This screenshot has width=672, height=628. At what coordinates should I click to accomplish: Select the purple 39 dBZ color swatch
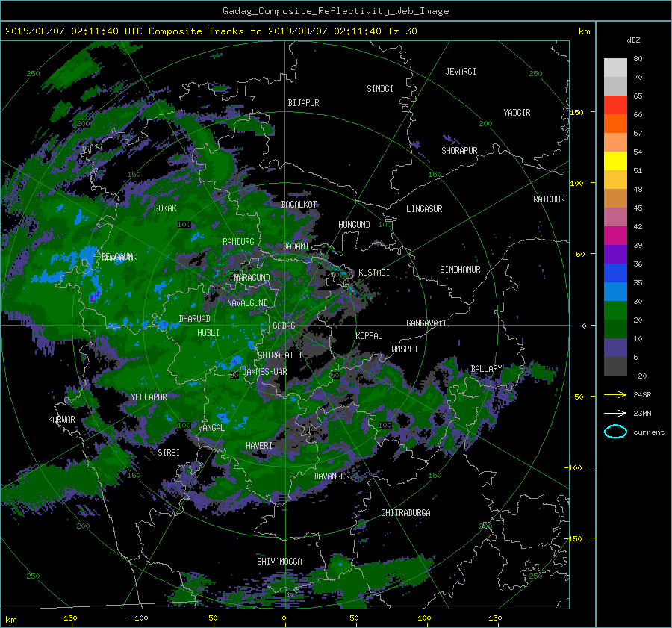coord(615,255)
